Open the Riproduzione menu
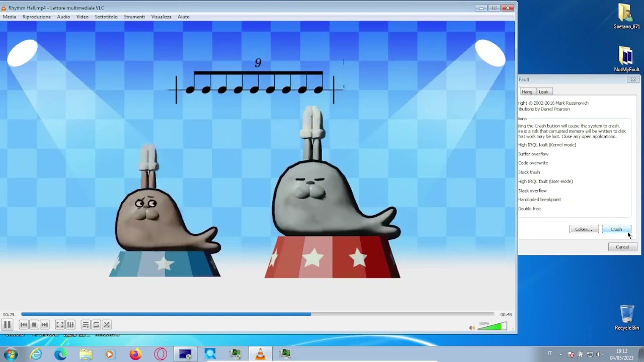This screenshot has width=644, height=362. pyautogui.click(x=37, y=17)
